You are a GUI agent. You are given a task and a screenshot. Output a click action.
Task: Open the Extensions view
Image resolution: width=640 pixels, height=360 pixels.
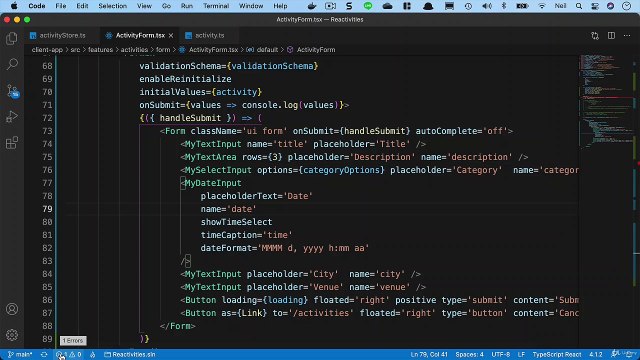[12, 143]
